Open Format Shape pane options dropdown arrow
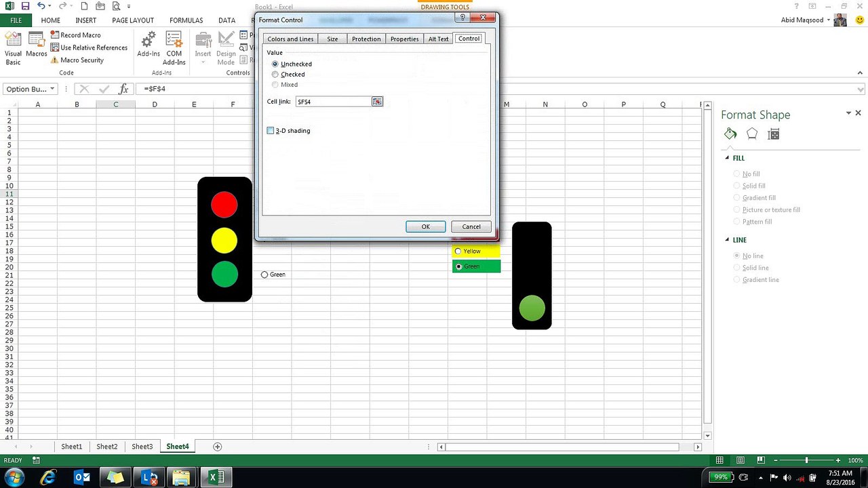 click(848, 113)
